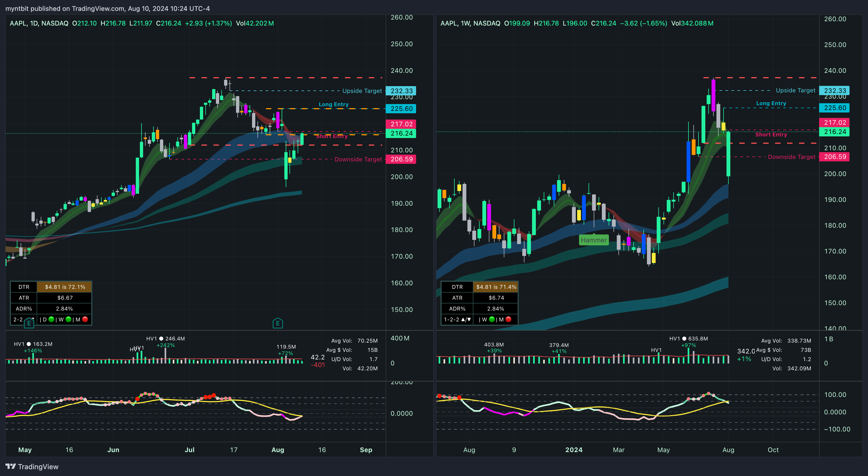868x476 pixels.
Task: Click Upside Target label on daily chart
Action: 362,91
